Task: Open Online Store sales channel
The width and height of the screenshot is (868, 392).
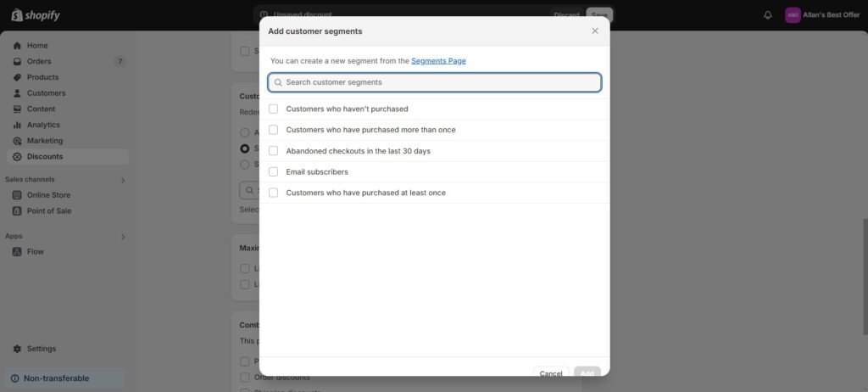Action: pyautogui.click(x=48, y=195)
